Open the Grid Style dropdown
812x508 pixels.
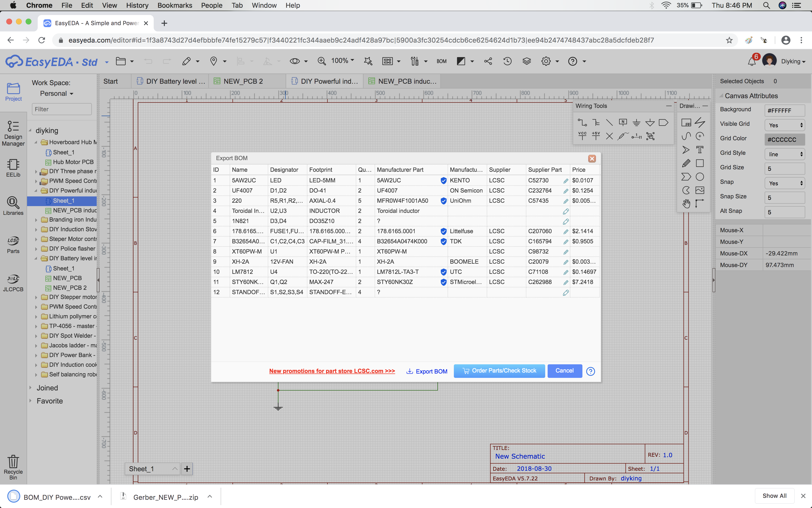pyautogui.click(x=784, y=154)
